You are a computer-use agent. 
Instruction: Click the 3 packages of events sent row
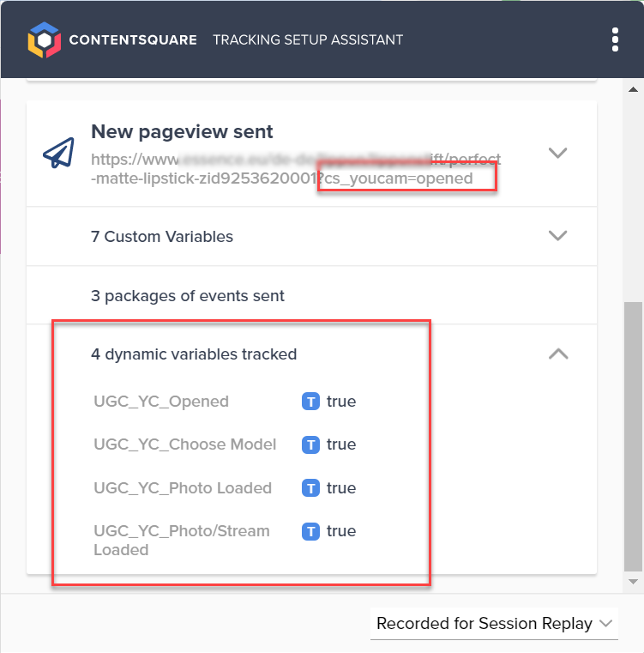[x=311, y=295]
